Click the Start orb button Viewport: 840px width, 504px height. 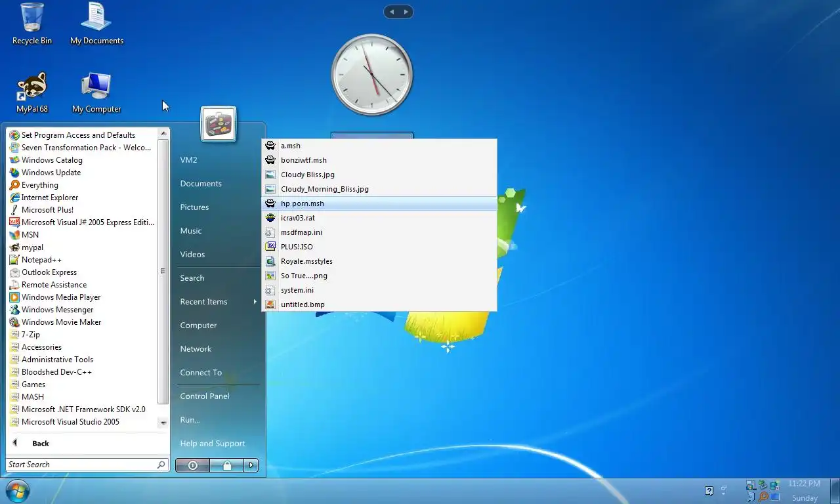pos(17,491)
